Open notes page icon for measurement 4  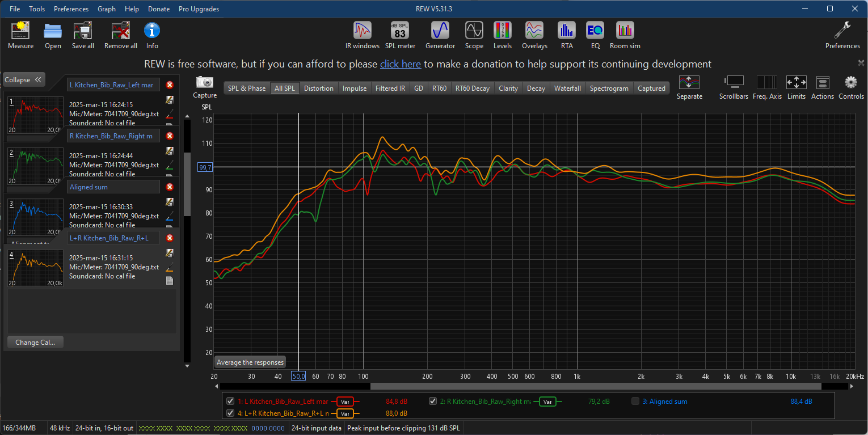(169, 281)
